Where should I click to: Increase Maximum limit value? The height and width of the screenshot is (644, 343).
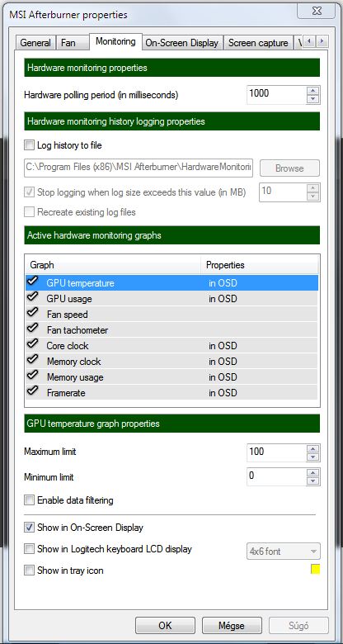313,448
